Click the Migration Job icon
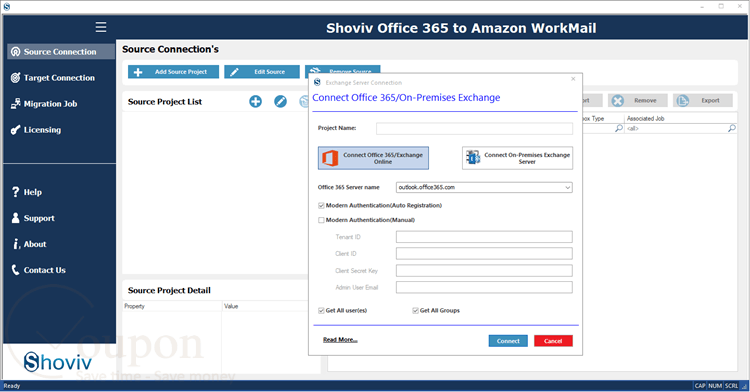The image size is (750, 392). tap(15, 104)
